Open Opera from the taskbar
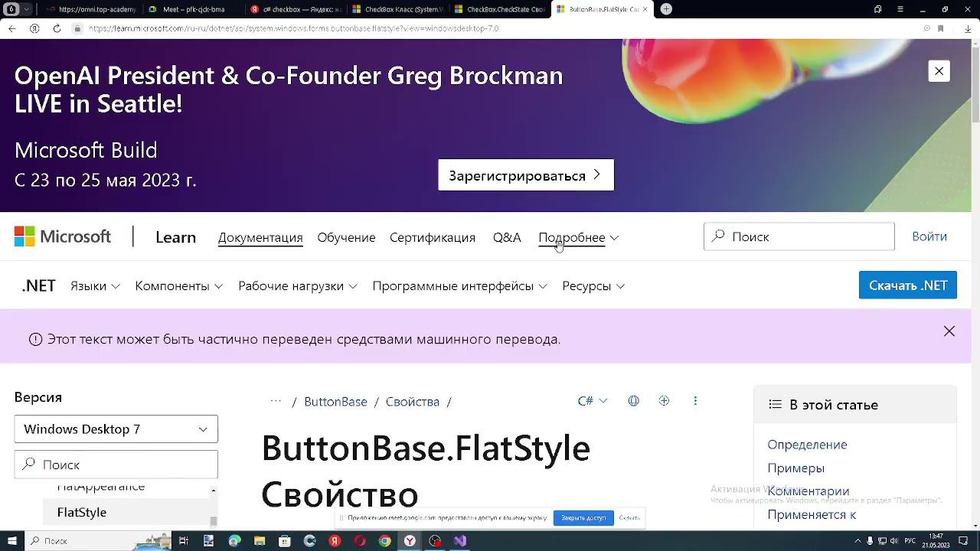This screenshot has width=980, height=551. [x=360, y=541]
